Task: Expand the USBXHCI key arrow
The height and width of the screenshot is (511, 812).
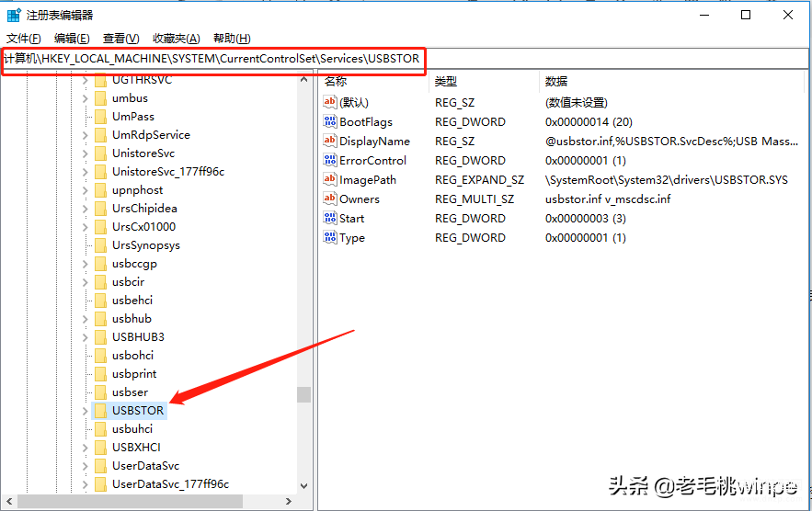Action: (x=86, y=448)
